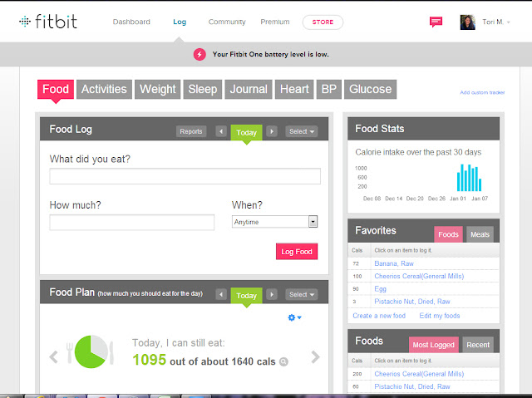Log Pistachio Nut from Favorites list
The image size is (532, 398).
[412, 302]
